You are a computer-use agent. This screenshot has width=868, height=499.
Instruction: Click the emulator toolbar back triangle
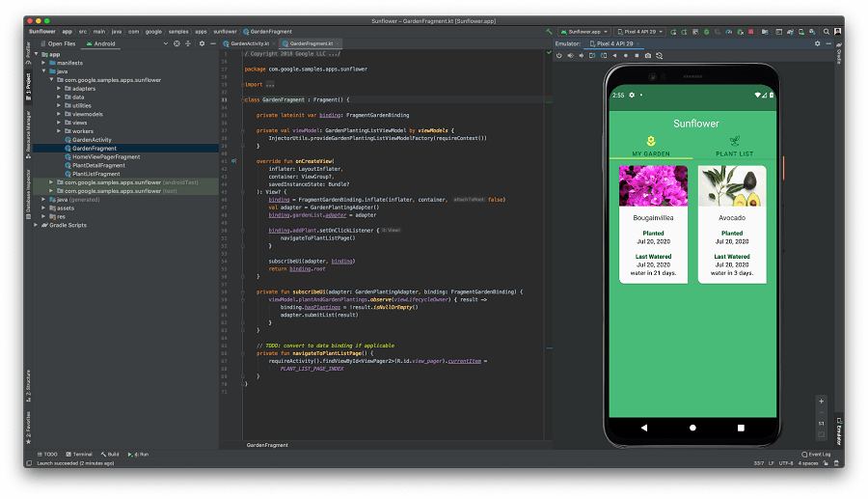tap(614, 55)
